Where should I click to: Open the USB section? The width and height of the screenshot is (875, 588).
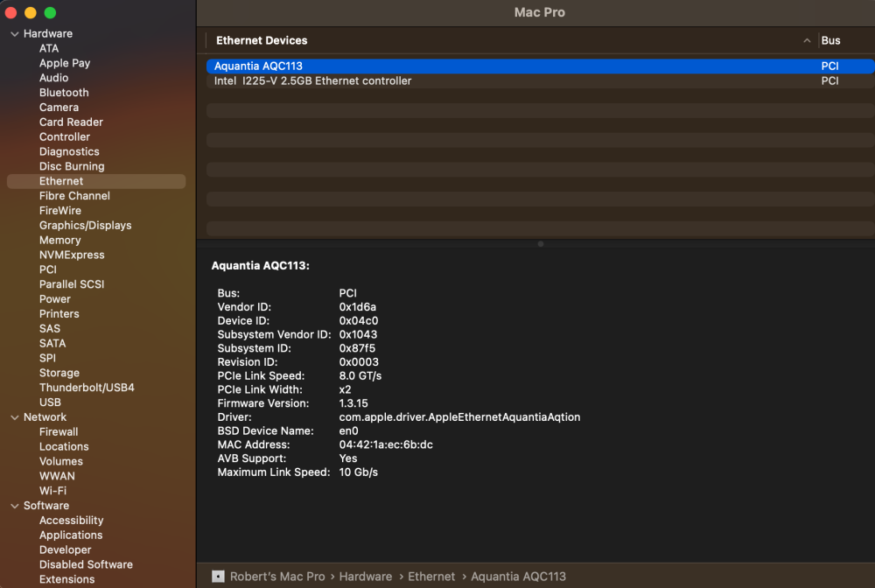click(x=50, y=402)
